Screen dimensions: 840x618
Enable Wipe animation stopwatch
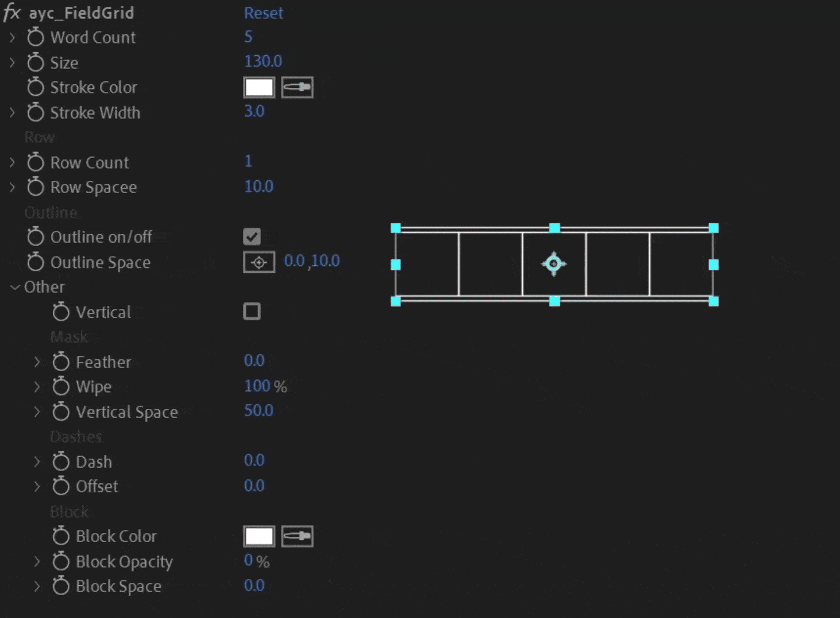coord(61,387)
